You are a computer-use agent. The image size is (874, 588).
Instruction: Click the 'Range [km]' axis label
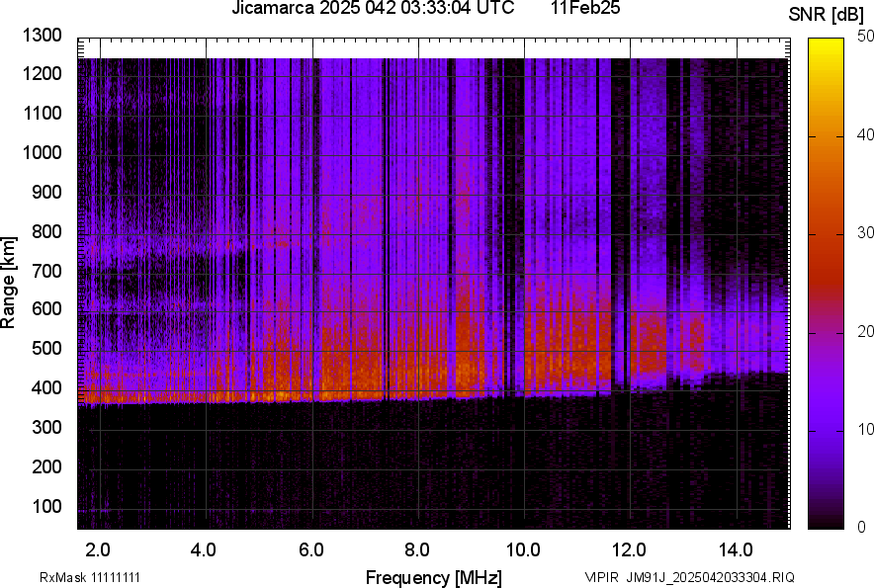coord(9,283)
